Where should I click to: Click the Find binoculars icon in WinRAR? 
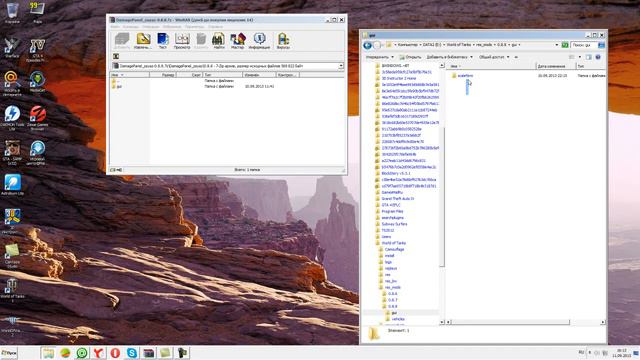pos(219,41)
